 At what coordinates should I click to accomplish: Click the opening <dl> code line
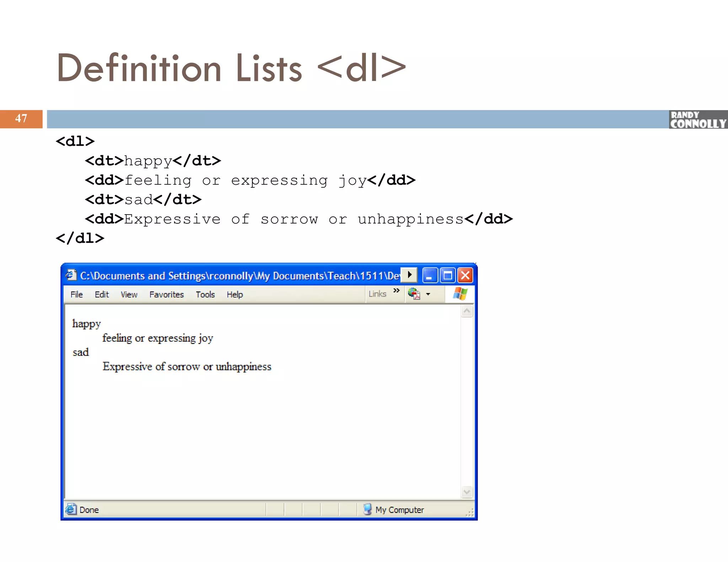[x=75, y=141]
